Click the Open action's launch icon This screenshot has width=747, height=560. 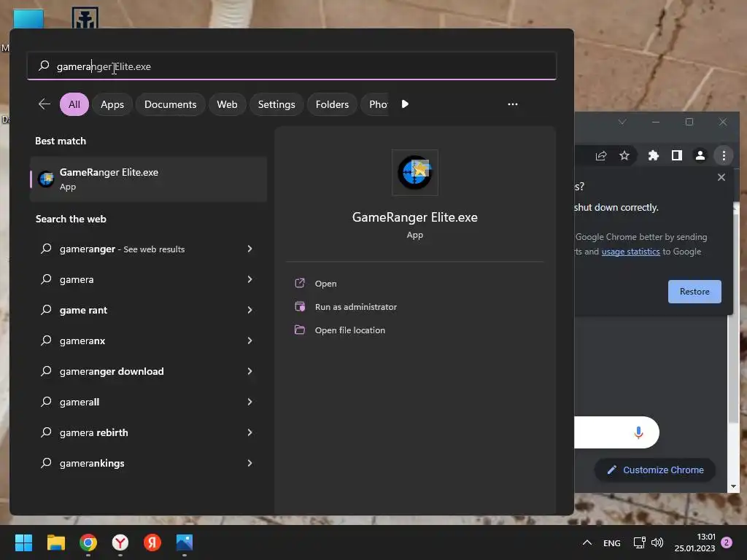(x=300, y=283)
